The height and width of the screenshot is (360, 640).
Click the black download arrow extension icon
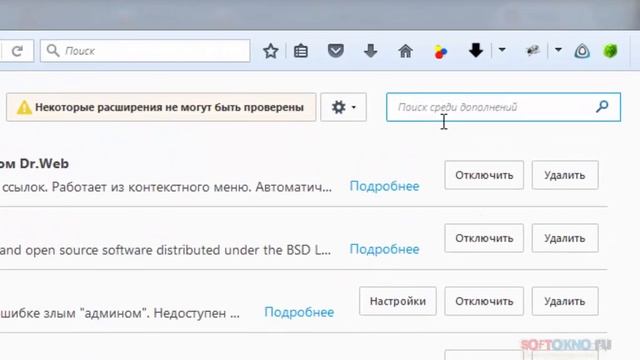point(476,51)
